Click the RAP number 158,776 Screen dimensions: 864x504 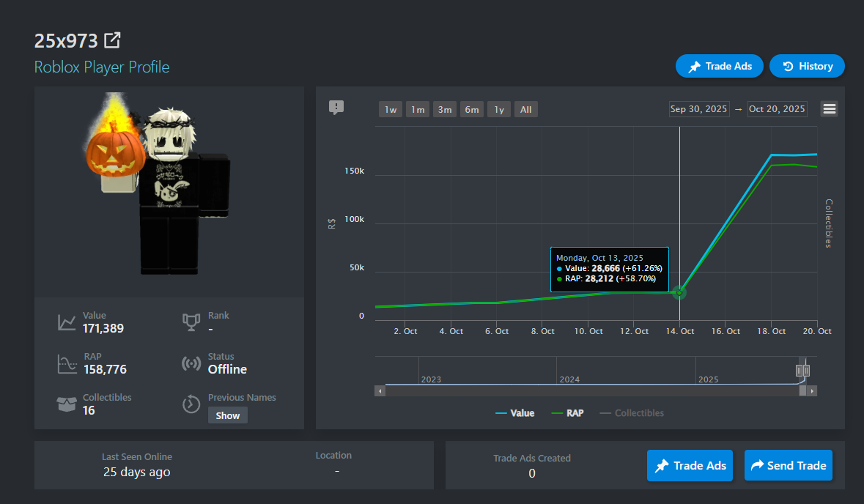click(x=106, y=370)
